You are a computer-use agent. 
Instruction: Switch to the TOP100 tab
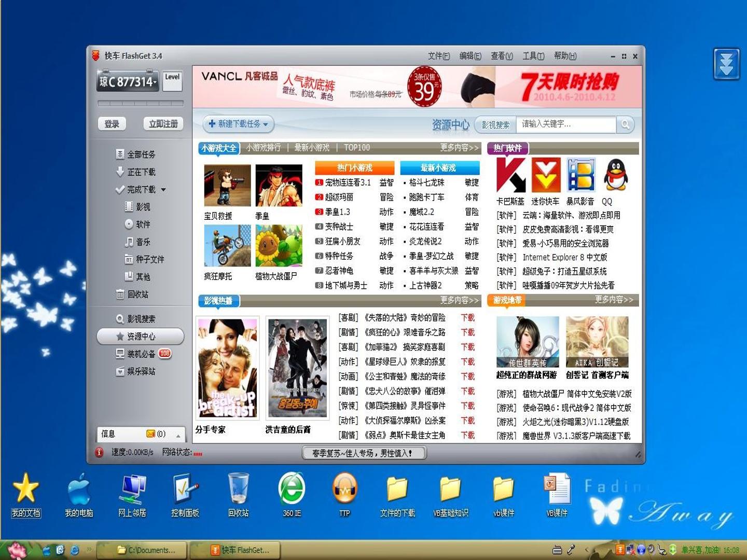357,148
